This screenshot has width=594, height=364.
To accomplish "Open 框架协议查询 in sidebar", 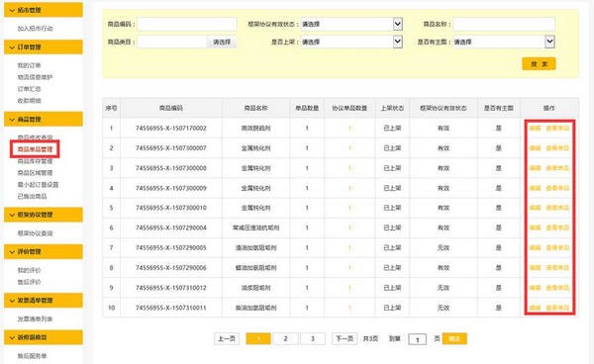I will [x=35, y=233].
